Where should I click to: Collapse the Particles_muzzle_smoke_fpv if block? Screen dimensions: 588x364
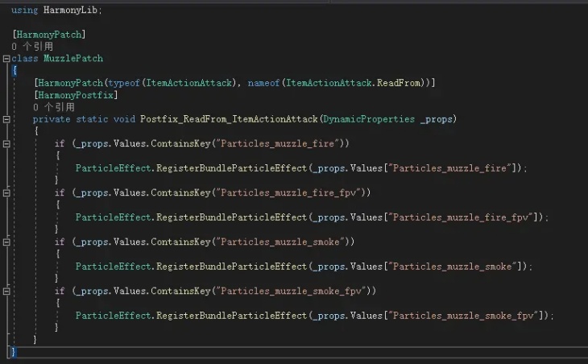pyautogui.click(x=6, y=291)
